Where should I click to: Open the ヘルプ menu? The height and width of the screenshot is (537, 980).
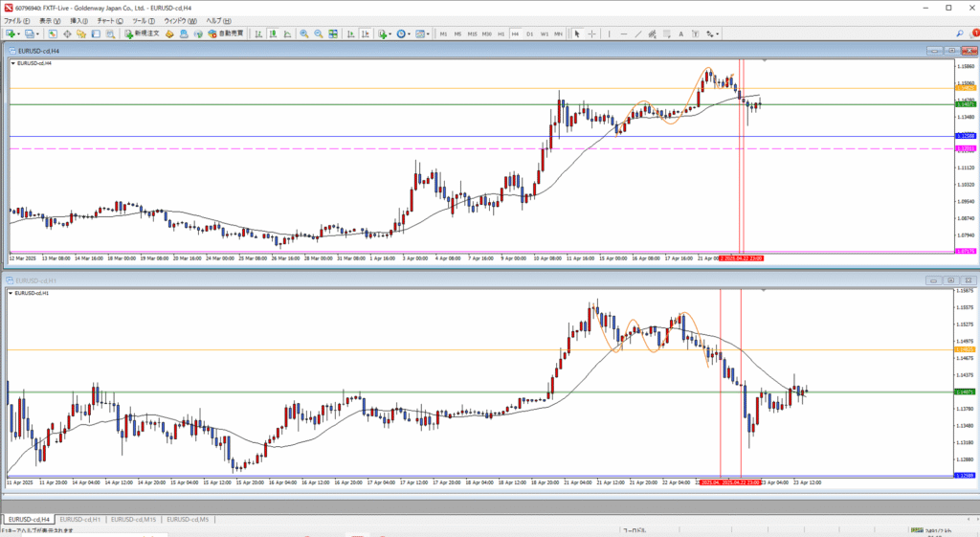coord(218,21)
